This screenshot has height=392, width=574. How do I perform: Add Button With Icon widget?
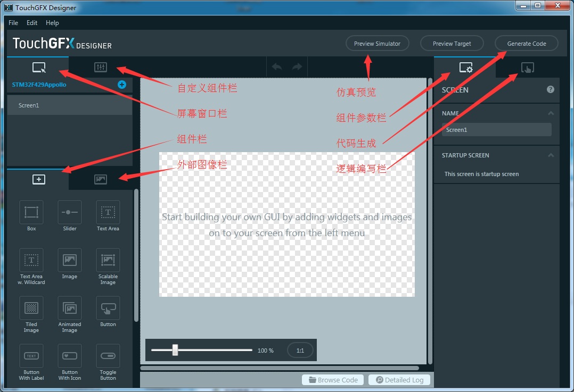tap(70, 356)
